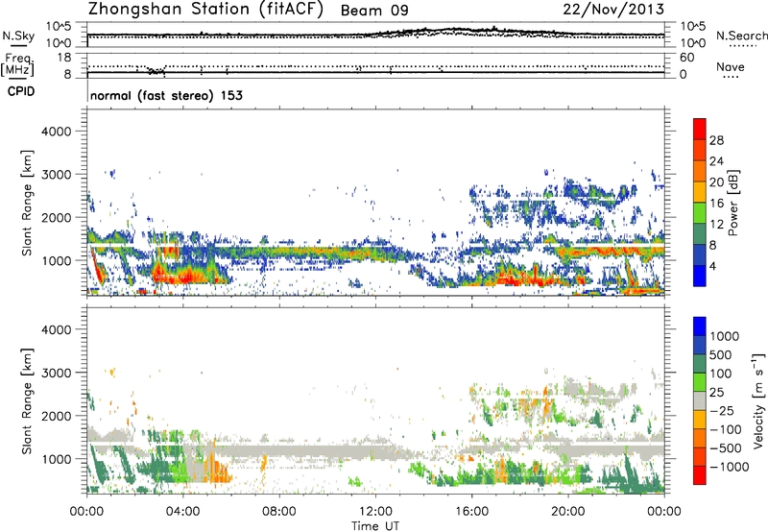The width and height of the screenshot is (768, 532).
Task: Select the 'Slant Range [km]' label of power panel
Action: tap(27, 203)
